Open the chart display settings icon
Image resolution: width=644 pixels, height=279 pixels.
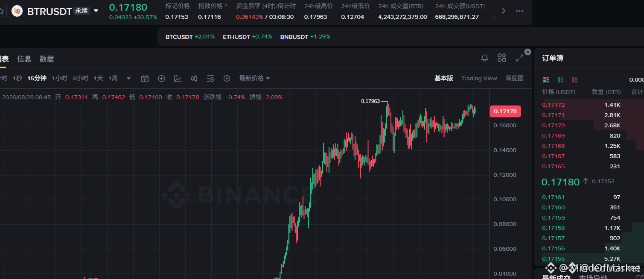pos(210,79)
